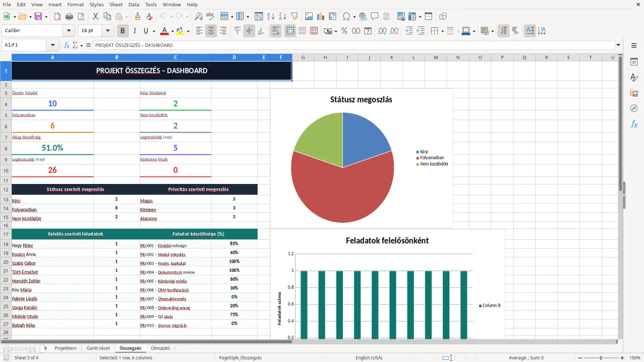Image resolution: width=644 pixels, height=362 pixels.
Task: Toggle Italic formatting
Action: tap(135, 31)
